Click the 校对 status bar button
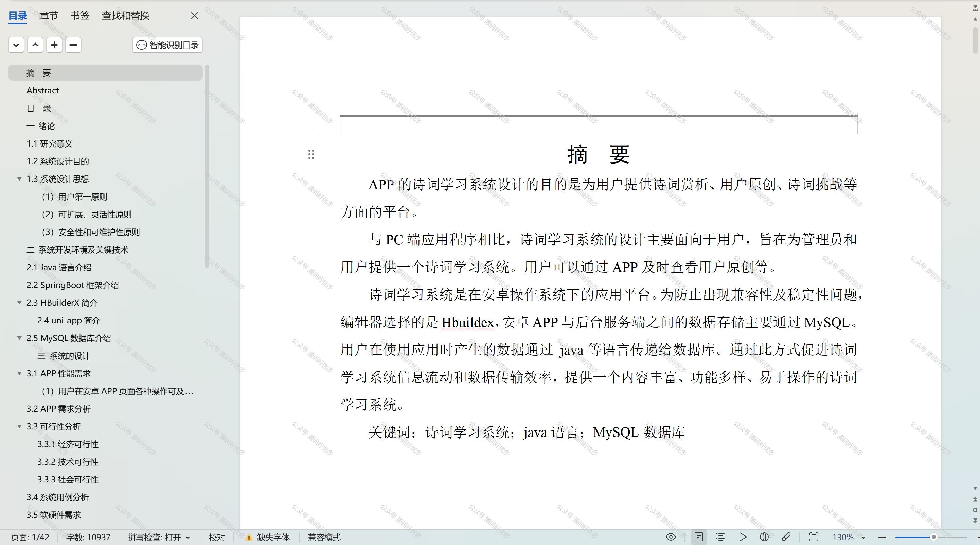980x545 pixels. pos(217,538)
